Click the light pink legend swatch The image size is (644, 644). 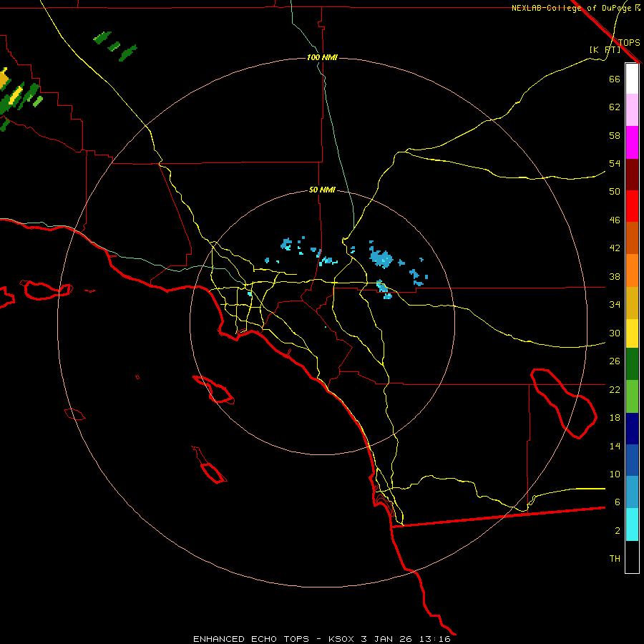pos(632,110)
